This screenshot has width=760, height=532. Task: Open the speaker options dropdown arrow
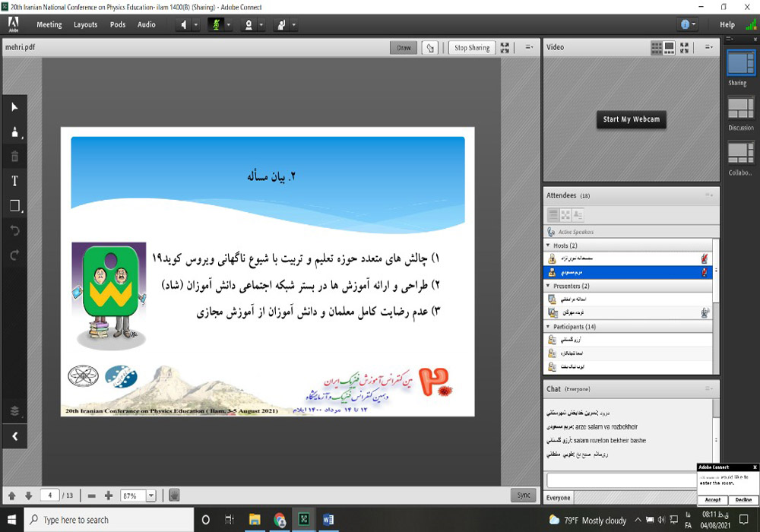[196, 24]
